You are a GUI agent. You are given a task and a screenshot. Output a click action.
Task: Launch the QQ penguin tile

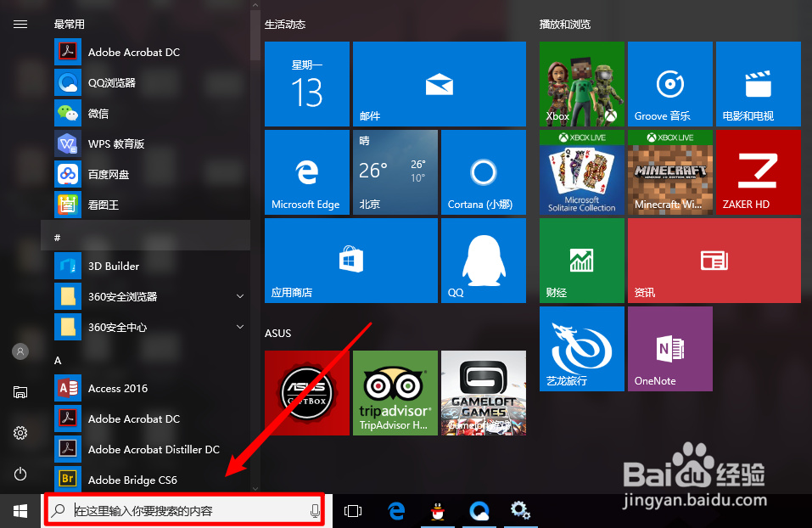484,261
